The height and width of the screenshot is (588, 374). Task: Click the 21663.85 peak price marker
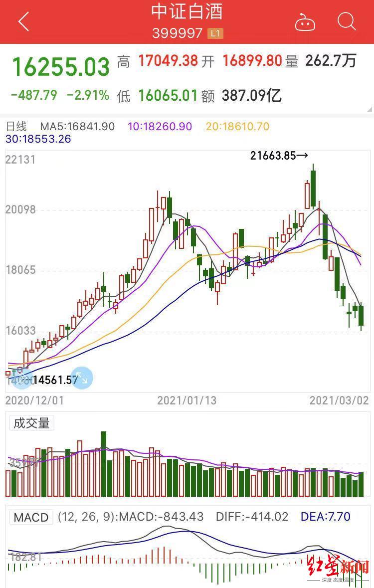click(x=279, y=156)
